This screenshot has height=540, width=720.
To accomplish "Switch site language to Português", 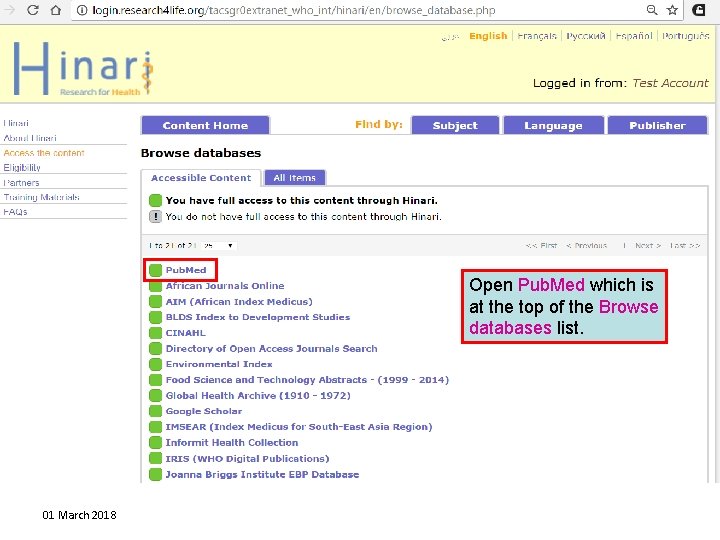I will tap(685, 36).
